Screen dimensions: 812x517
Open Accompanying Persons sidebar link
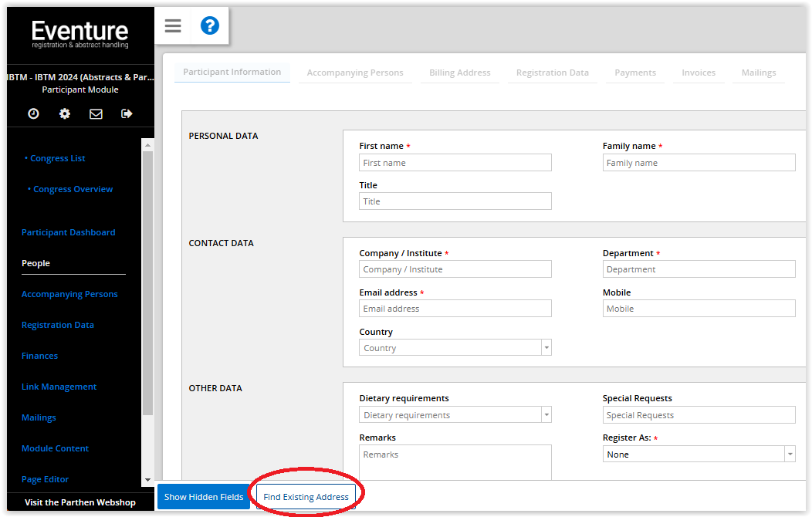click(x=69, y=294)
